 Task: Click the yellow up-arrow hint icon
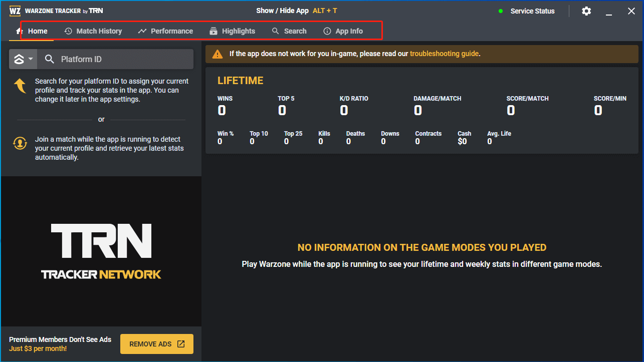point(20,86)
